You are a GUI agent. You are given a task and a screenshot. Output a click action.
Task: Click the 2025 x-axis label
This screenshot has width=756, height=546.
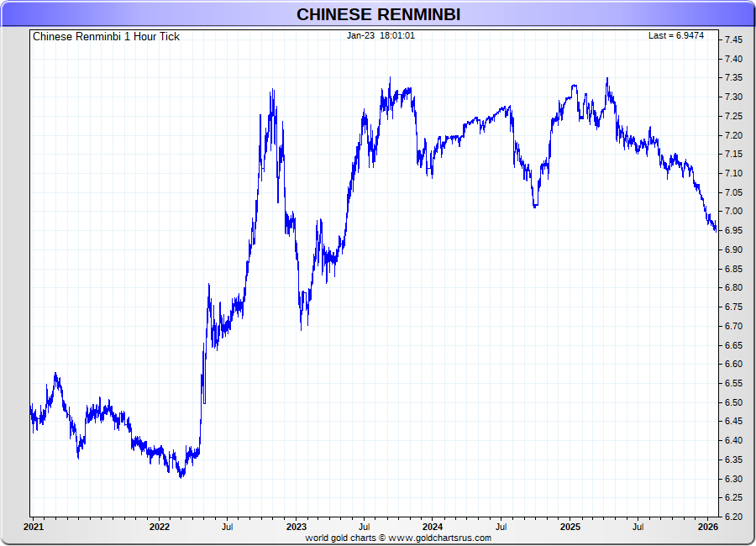(570, 527)
